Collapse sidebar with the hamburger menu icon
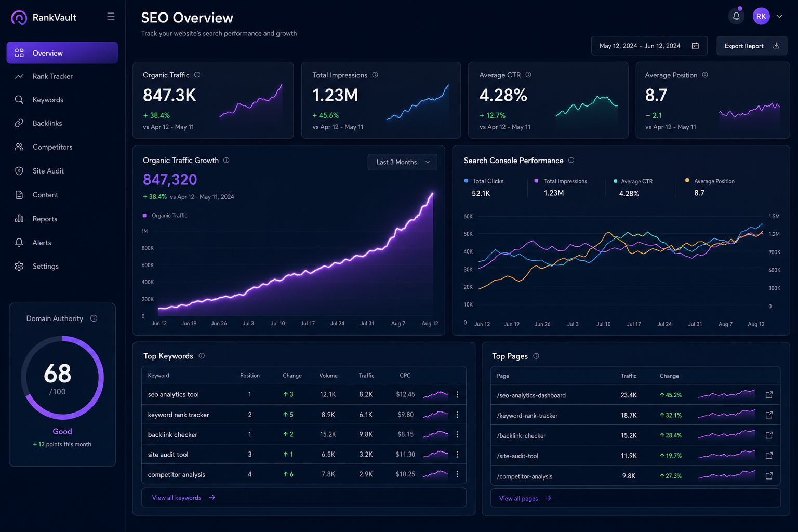This screenshot has height=532, width=798. (x=111, y=17)
